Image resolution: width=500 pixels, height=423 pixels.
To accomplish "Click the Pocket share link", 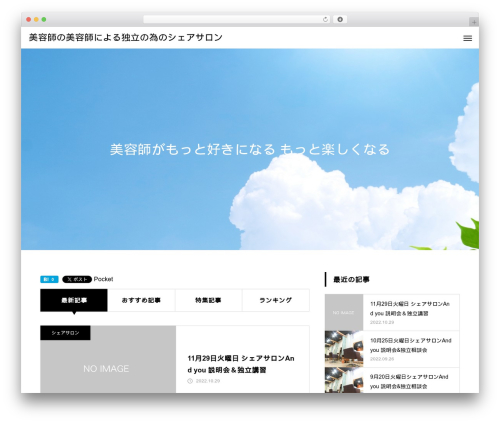I will [103, 279].
